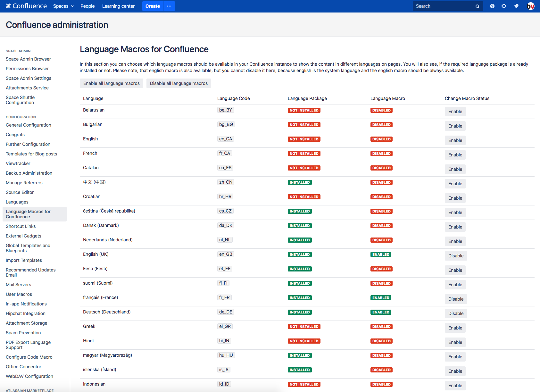This screenshot has width=540, height=392.
Task: Enable the Hindi language macro
Action: 455,342
